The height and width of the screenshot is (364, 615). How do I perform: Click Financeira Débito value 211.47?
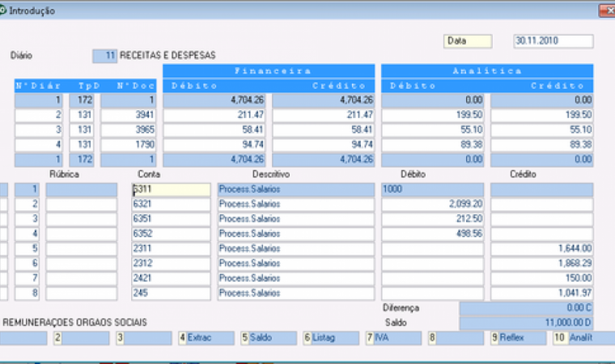(x=214, y=116)
